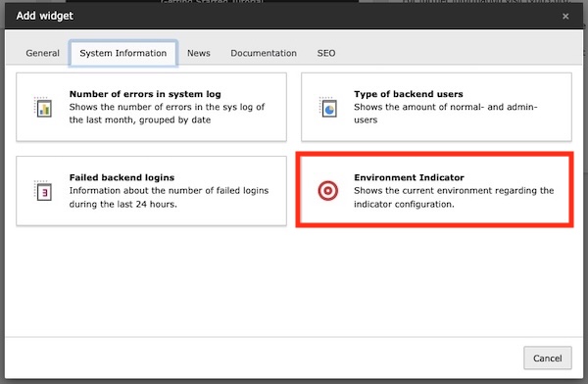Add the Environment Indicator widget
The image size is (588, 384).
pos(435,189)
